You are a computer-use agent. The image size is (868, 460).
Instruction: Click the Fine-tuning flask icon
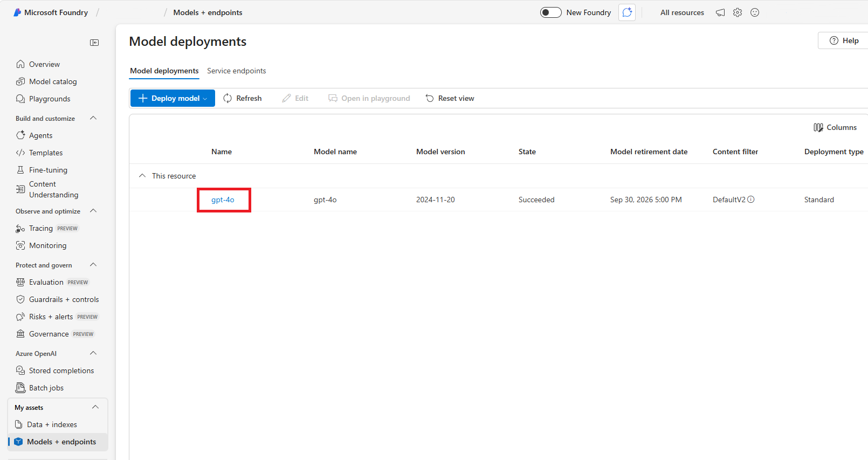tap(20, 170)
